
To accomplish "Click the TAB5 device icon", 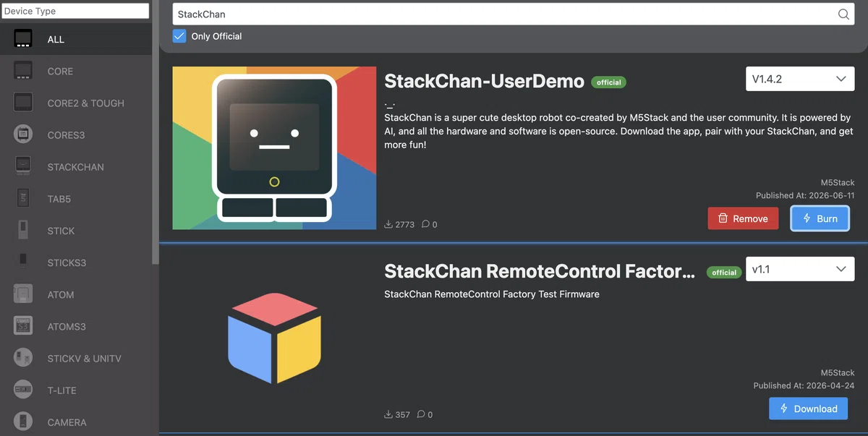I will [23, 198].
